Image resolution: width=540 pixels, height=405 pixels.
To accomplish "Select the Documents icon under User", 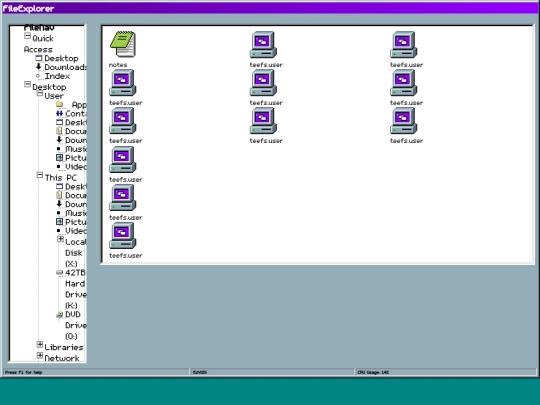I will pos(59,131).
